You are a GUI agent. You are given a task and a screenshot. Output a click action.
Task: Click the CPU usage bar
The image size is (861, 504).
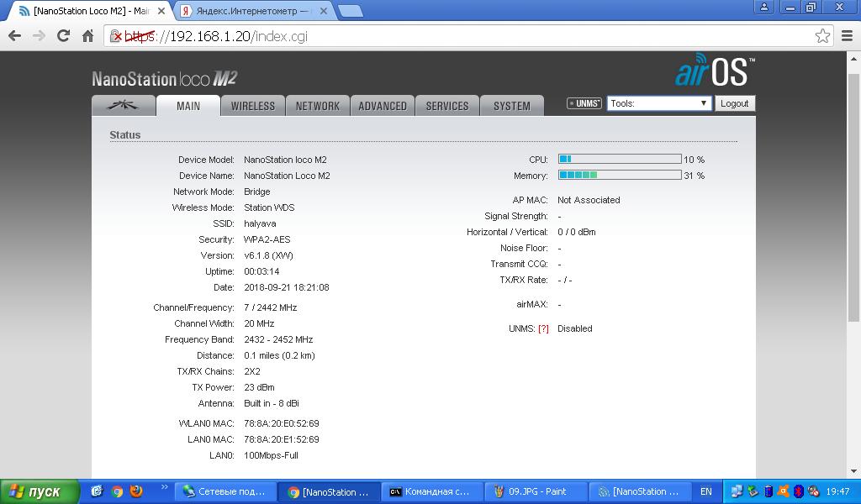(x=620, y=159)
